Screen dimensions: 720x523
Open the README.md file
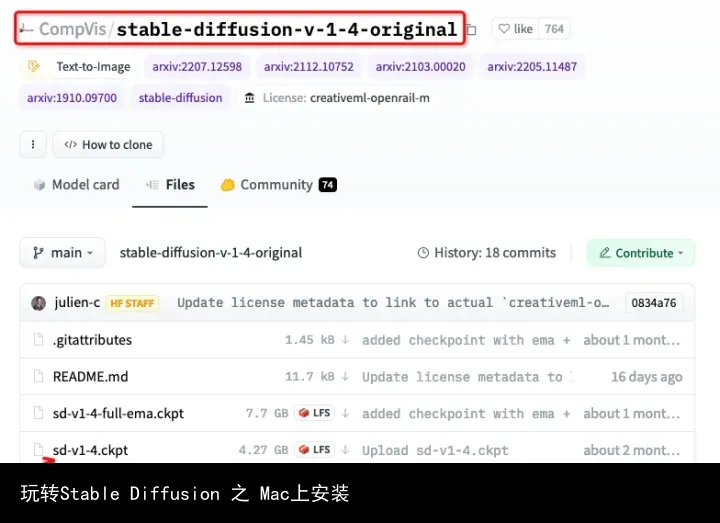pos(90,377)
